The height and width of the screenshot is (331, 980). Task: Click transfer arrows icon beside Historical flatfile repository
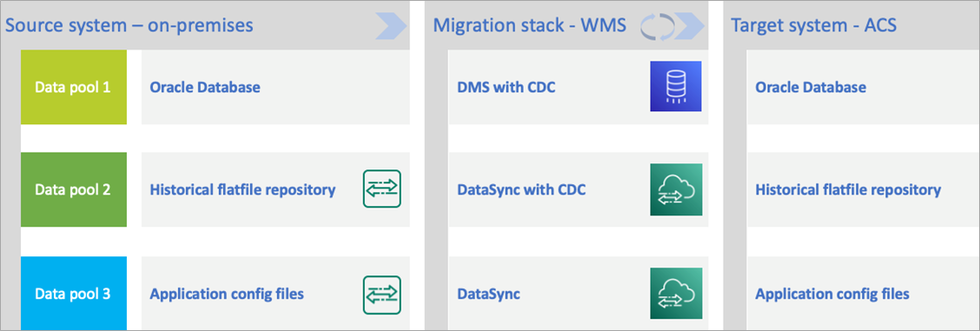pyautogui.click(x=382, y=189)
